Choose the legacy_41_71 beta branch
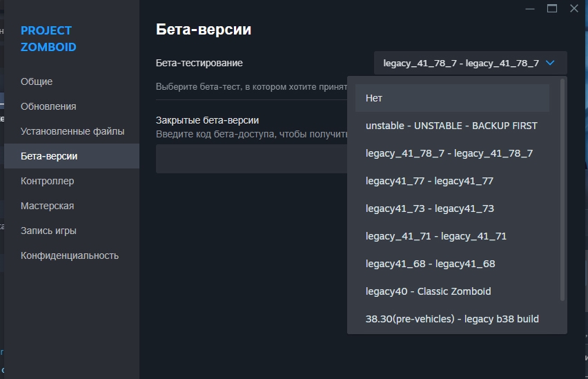 coord(452,236)
